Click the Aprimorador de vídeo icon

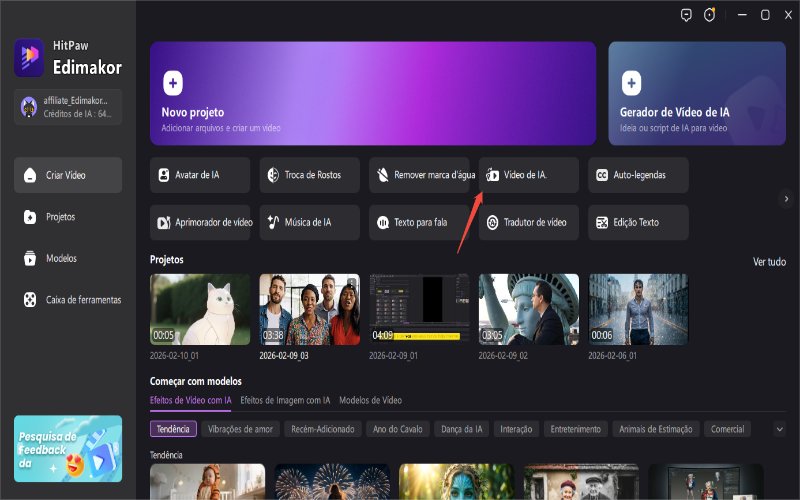(164, 222)
